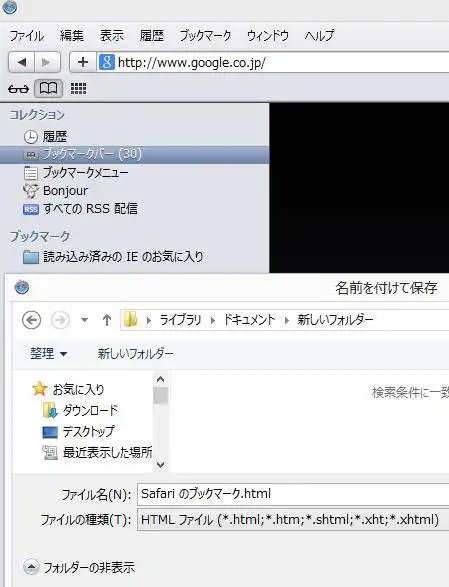Click the imported IE favorites folder icon
The height and width of the screenshot is (587, 449).
pos(31,257)
